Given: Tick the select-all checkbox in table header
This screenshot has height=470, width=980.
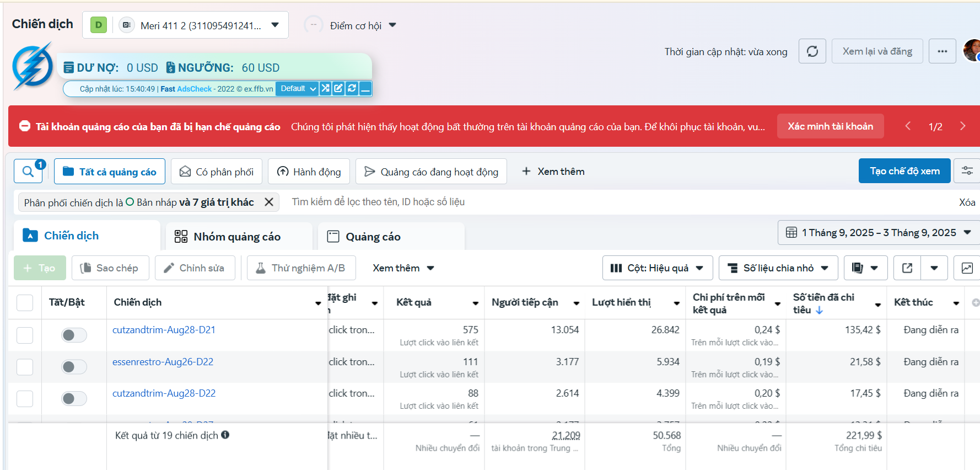Looking at the screenshot, I should coord(25,303).
